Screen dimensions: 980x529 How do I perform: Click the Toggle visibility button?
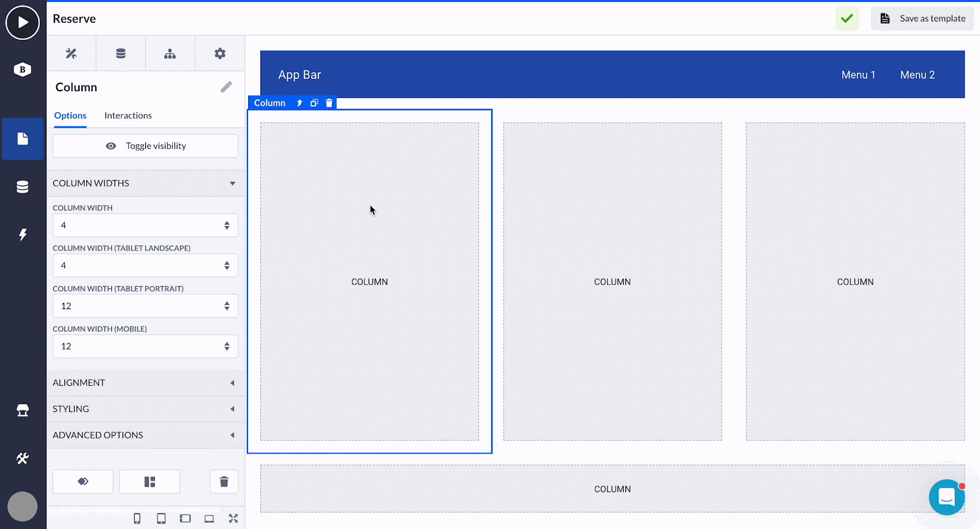coord(145,146)
